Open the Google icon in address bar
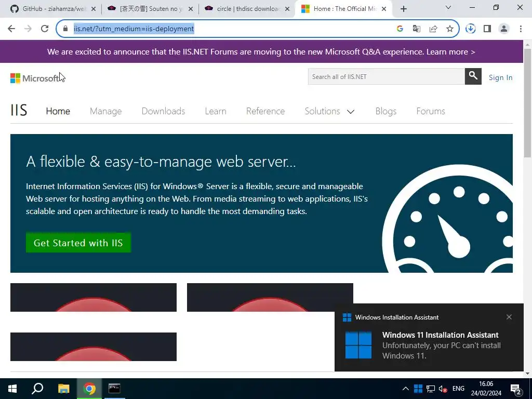Screen dimensions: 532x399 400,29
